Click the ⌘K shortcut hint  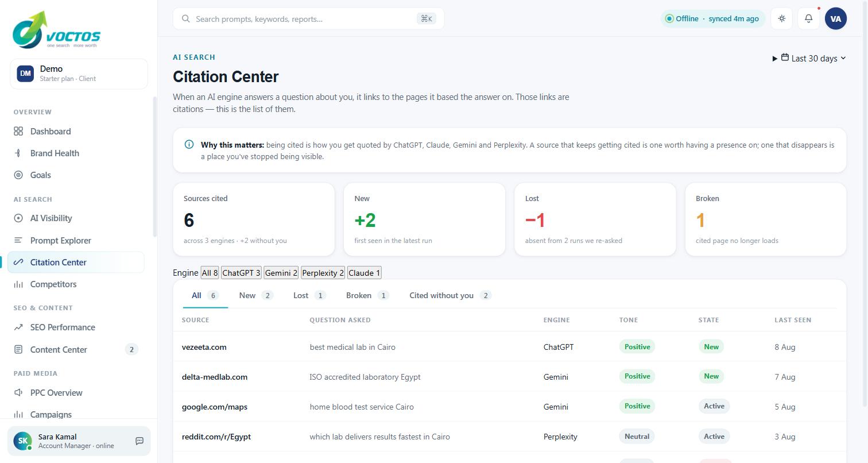(x=427, y=19)
